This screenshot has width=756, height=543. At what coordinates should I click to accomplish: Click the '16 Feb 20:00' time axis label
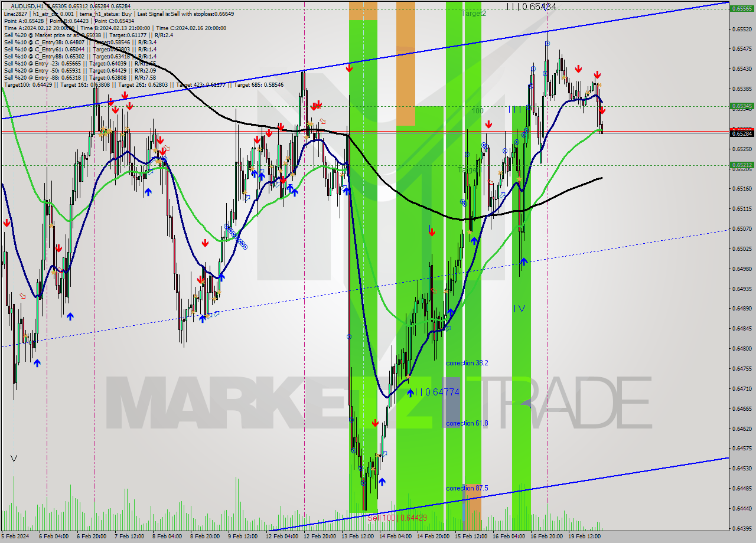click(546, 537)
